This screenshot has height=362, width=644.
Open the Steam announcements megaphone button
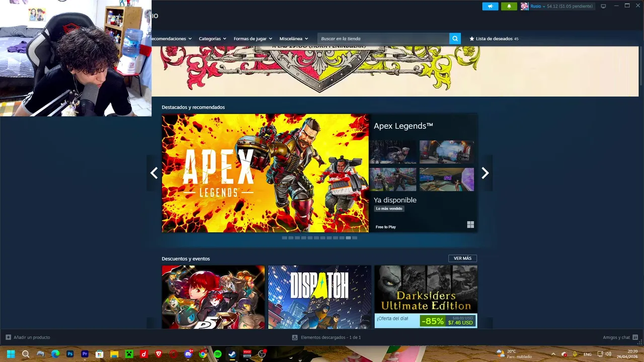tap(490, 7)
